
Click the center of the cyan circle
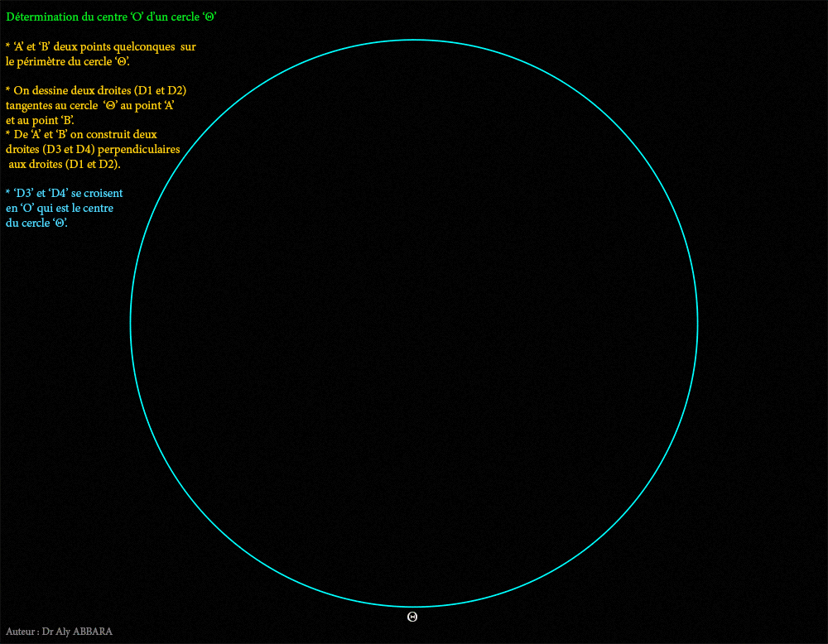(x=414, y=323)
